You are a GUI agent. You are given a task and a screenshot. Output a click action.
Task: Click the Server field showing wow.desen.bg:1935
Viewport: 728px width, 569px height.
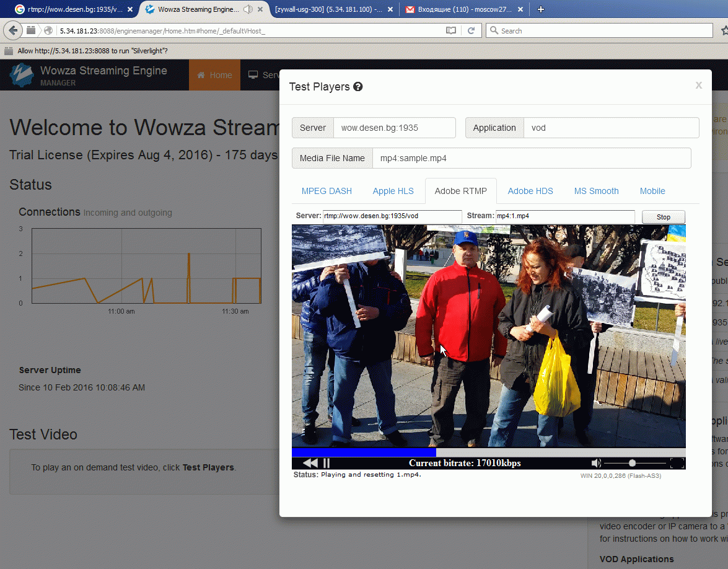(x=394, y=128)
